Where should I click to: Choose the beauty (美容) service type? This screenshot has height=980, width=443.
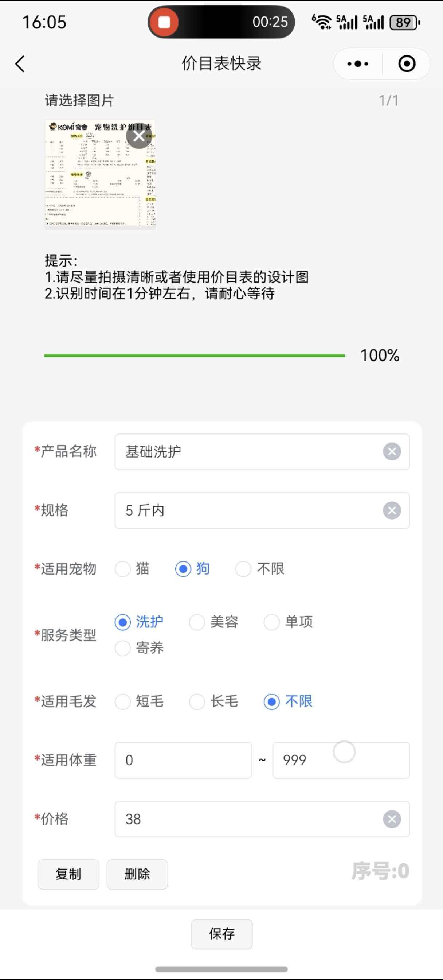pos(197,622)
